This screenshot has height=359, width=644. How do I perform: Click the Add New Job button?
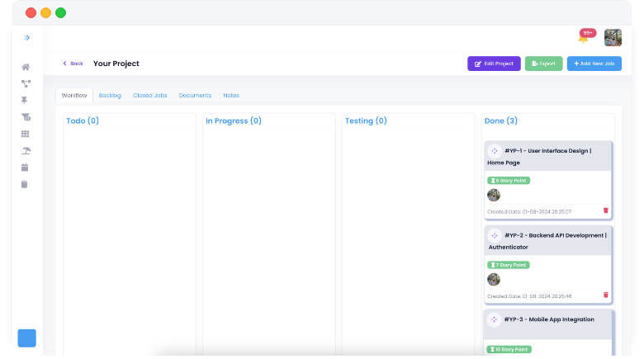point(594,64)
